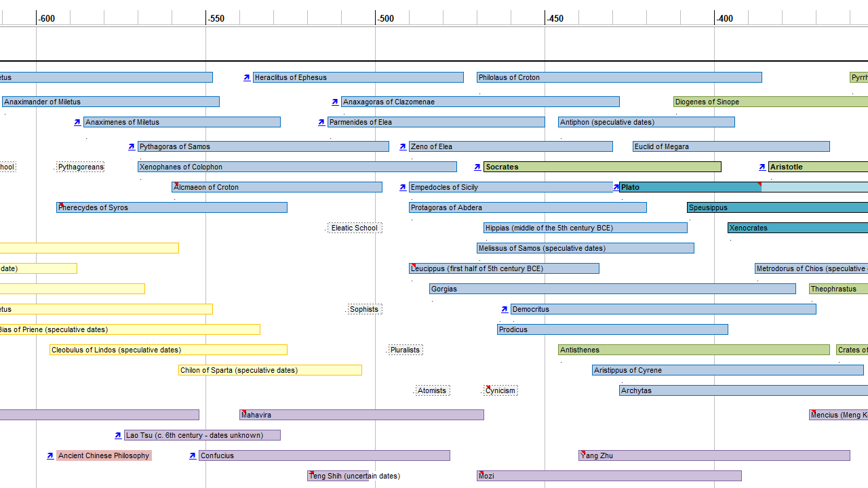The image size is (868, 488).
Task: Select the Plato timeline bar
Action: (x=688, y=187)
